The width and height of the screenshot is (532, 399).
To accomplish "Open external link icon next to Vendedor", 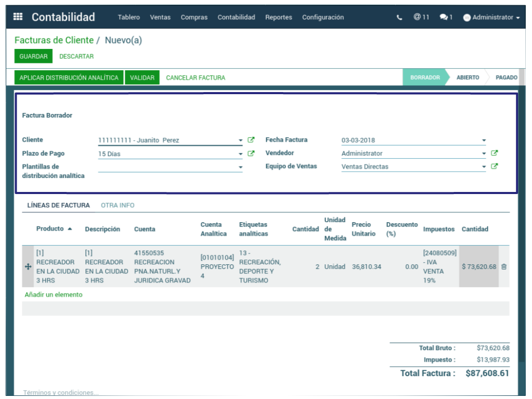I will tap(495, 153).
